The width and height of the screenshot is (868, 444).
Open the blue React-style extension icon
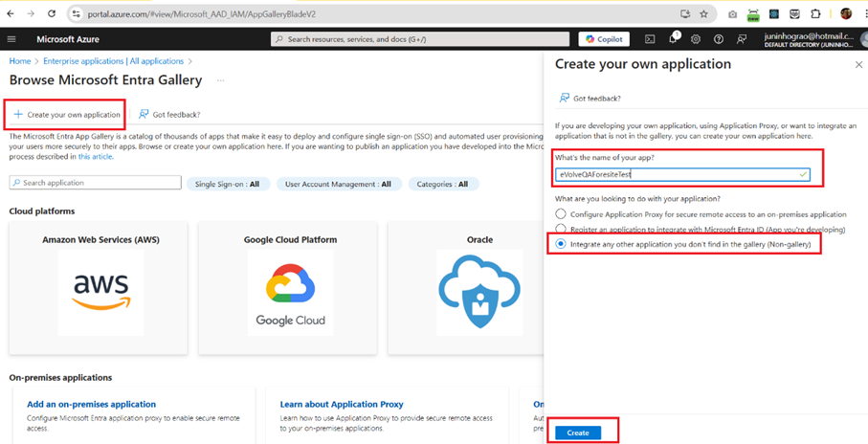point(774,14)
